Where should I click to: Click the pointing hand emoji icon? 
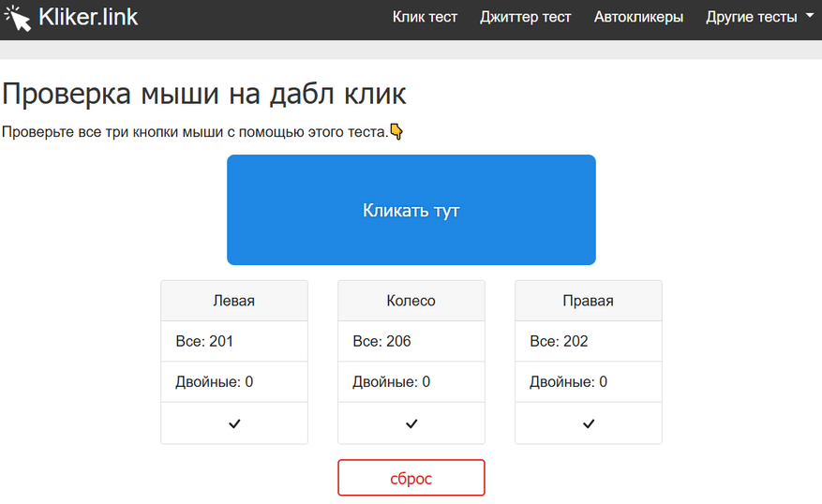pyautogui.click(x=396, y=132)
